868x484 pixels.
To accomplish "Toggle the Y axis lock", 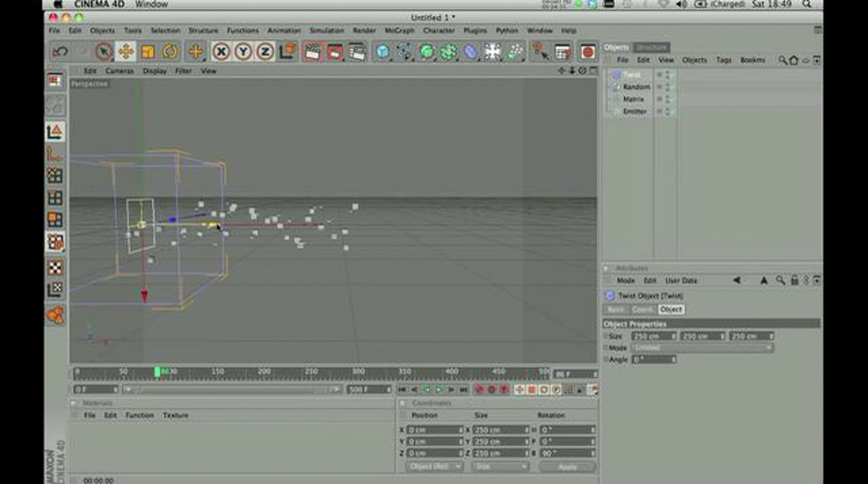I will tap(243, 52).
